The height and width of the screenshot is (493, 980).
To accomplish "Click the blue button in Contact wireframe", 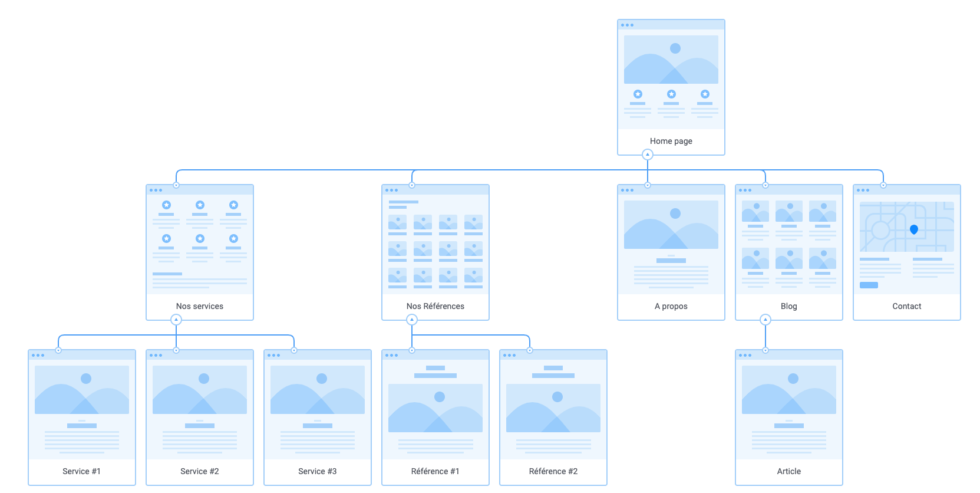I will click(x=869, y=285).
